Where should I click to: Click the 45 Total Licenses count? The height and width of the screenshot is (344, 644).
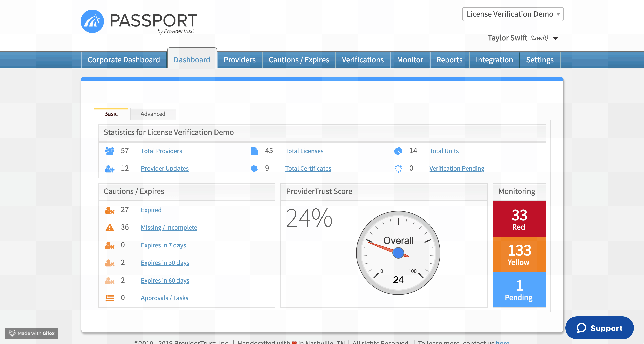pos(269,151)
